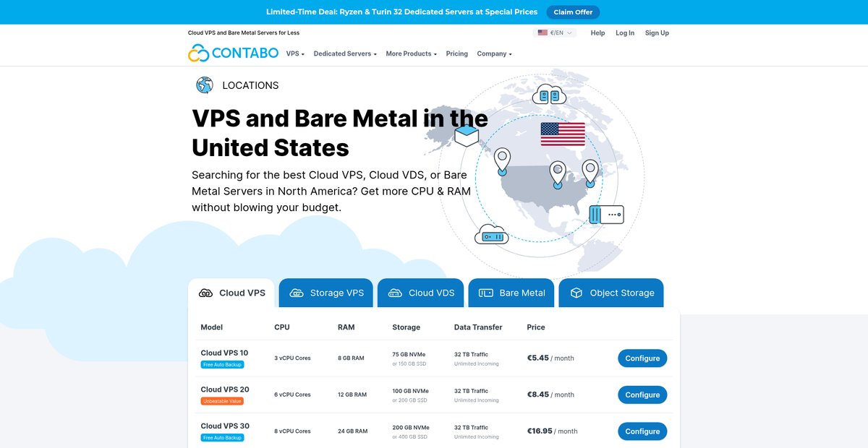Image resolution: width=868 pixels, height=448 pixels.
Task: Click the Limited-Time Deal banner text
Action: 401,12
